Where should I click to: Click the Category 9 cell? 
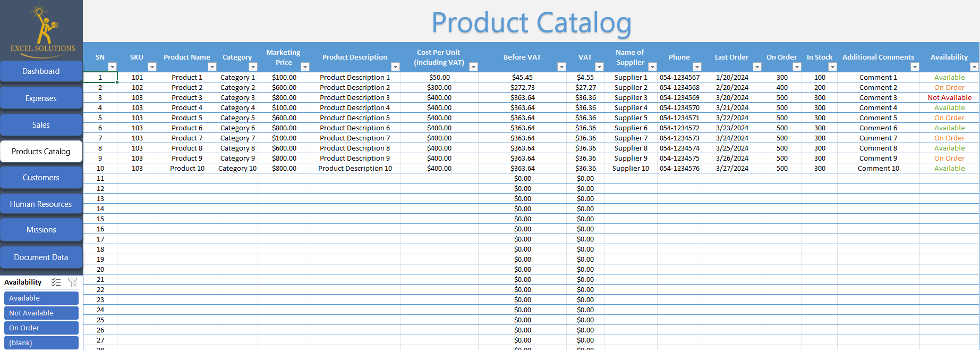[237, 159]
